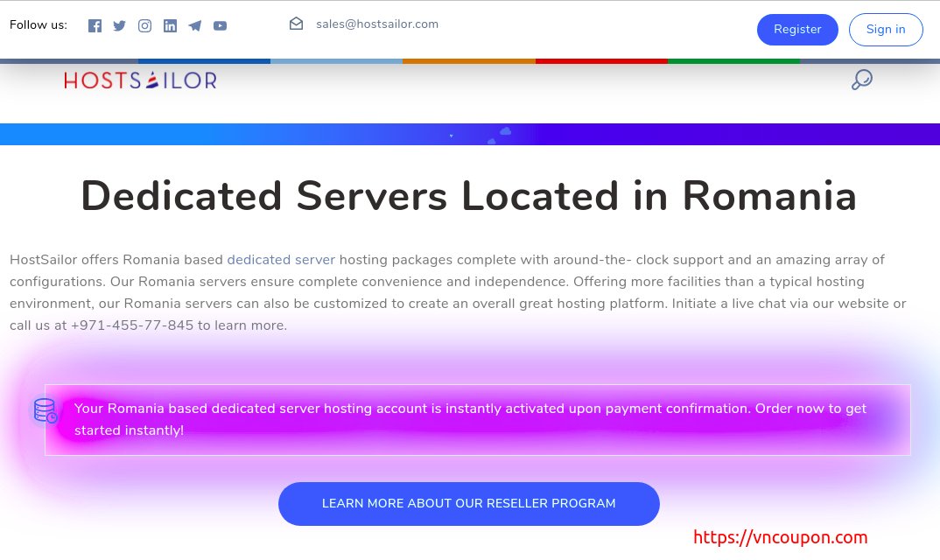Image resolution: width=940 pixels, height=560 pixels.
Task: Open the Instagram icon
Action: click(144, 25)
